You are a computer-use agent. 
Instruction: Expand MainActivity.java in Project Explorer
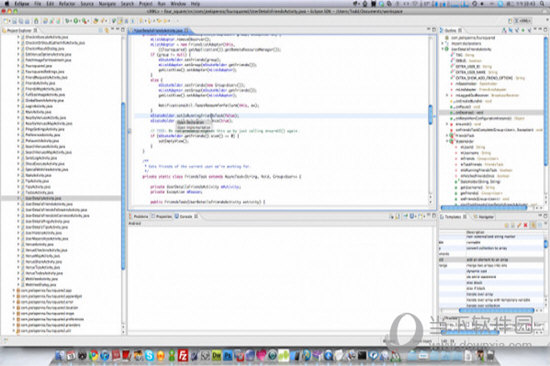pos(18,112)
